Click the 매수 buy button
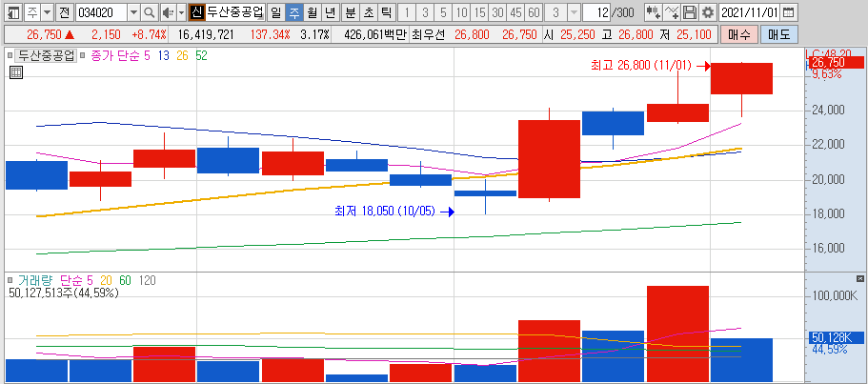The height and width of the screenshot is (384, 868). 739,34
